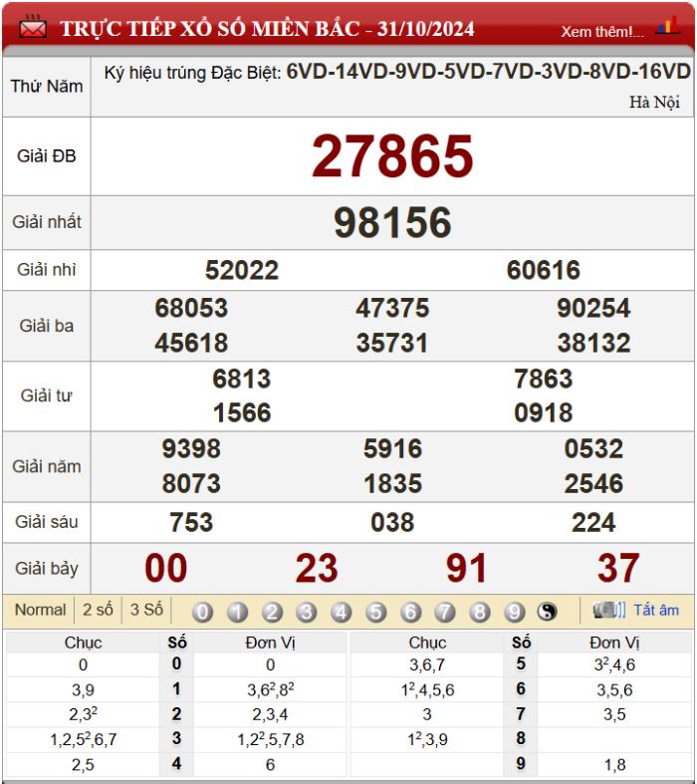Click the envelope icon in the header
The height and width of the screenshot is (784, 697).
34,28
